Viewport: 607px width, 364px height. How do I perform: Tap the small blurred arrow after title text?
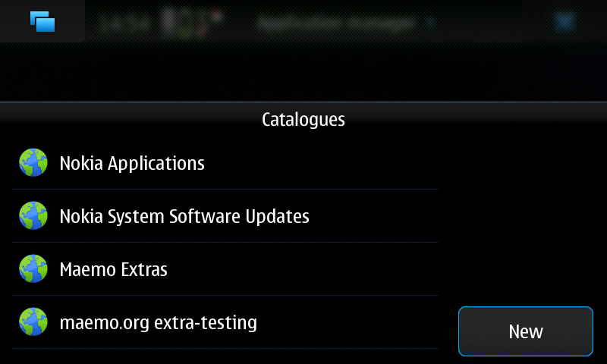(429, 23)
